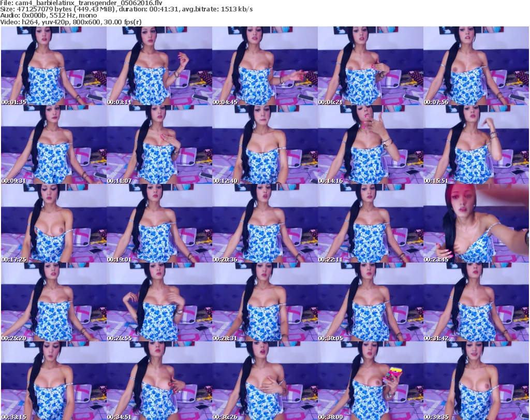Pick the frame stamped 00:36:26

[264, 381]
